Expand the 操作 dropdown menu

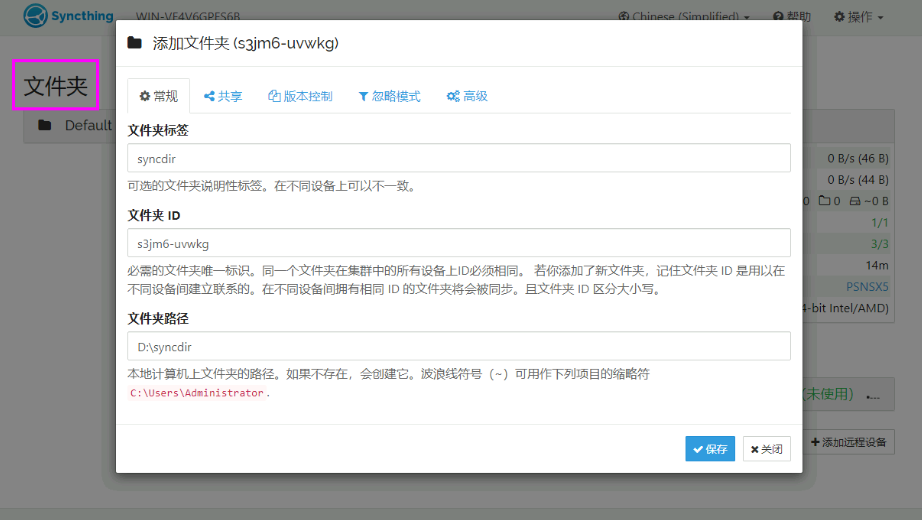(858, 17)
